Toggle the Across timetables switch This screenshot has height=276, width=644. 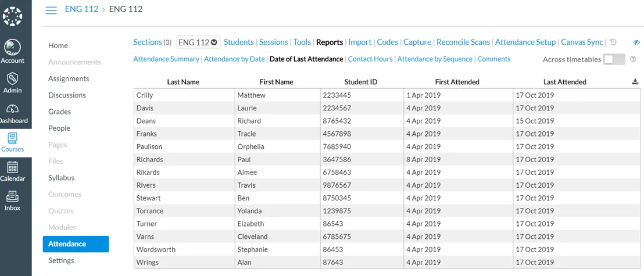[x=614, y=59]
